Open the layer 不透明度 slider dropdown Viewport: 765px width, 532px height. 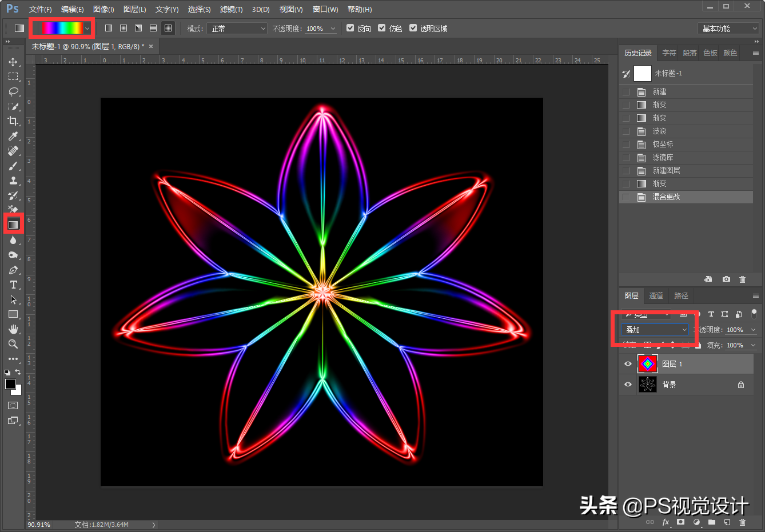point(754,330)
